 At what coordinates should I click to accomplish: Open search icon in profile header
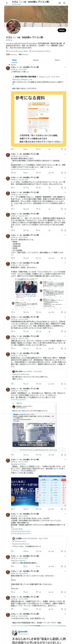point(64,3)
